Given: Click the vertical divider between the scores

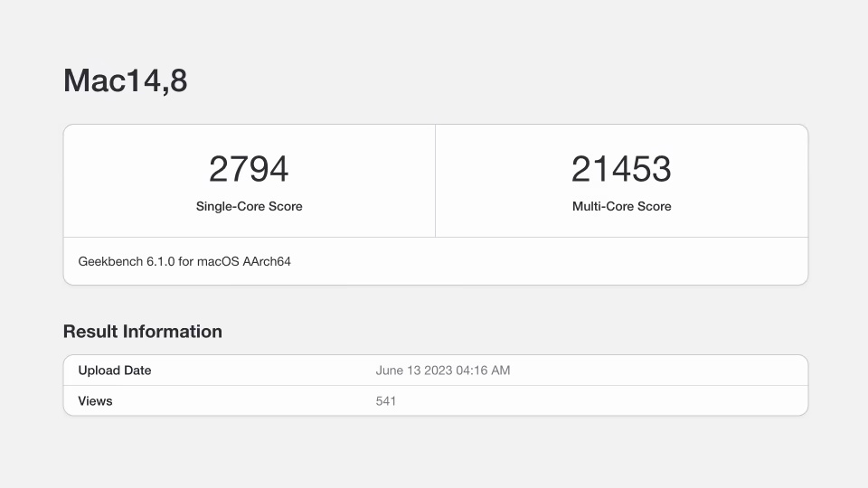Looking at the screenshot, I should click(x=435, y=181).
